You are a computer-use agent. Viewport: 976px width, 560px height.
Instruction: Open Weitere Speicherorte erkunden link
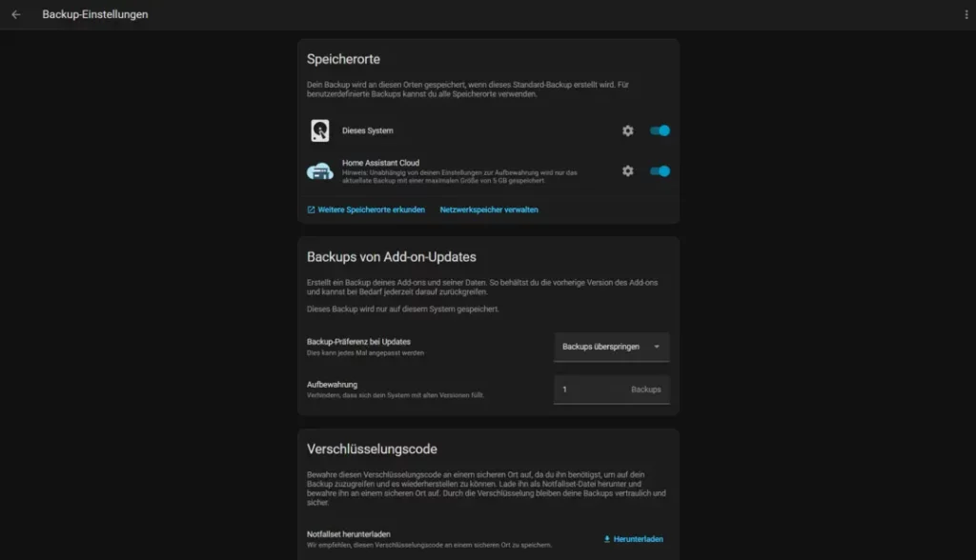point(371,210)
